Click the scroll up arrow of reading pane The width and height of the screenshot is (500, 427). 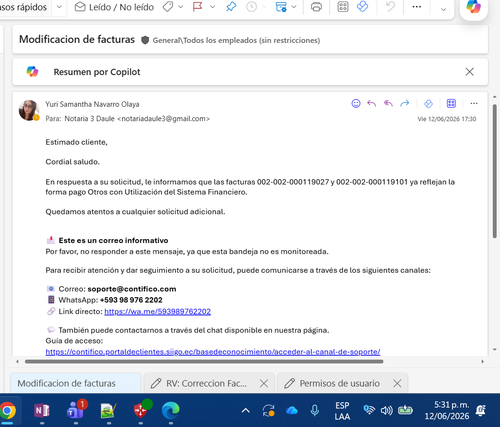coord(495,97)
